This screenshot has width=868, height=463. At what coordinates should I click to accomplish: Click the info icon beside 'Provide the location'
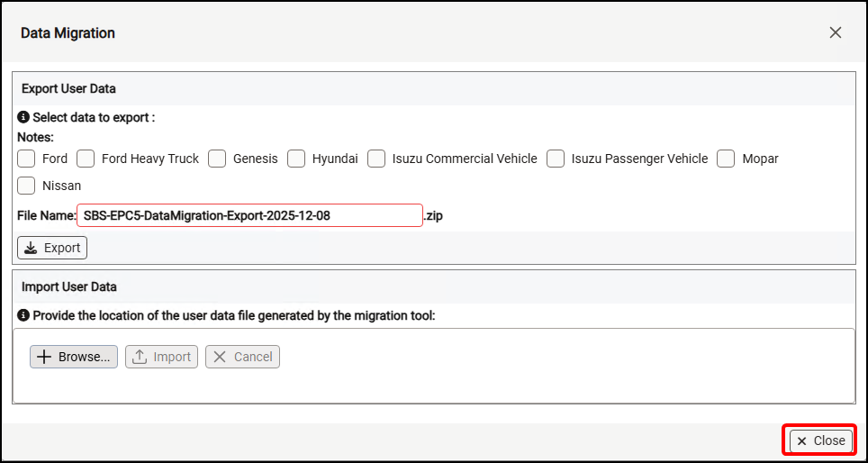tap(23, 316)
